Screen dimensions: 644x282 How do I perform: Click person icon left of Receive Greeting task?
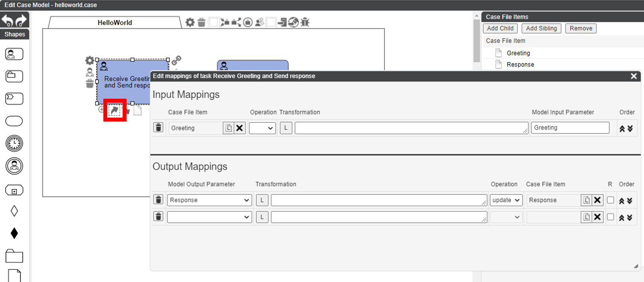tap(90, 72)
